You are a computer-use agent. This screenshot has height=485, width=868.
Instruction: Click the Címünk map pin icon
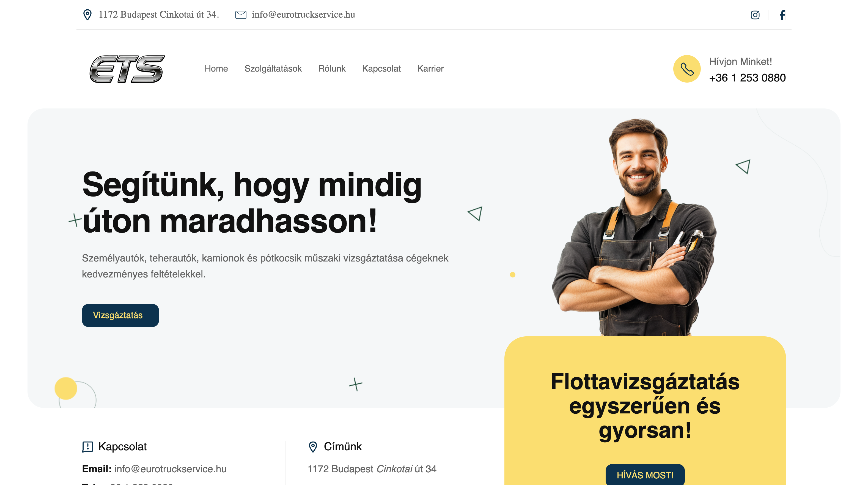[x=313, y=446]
